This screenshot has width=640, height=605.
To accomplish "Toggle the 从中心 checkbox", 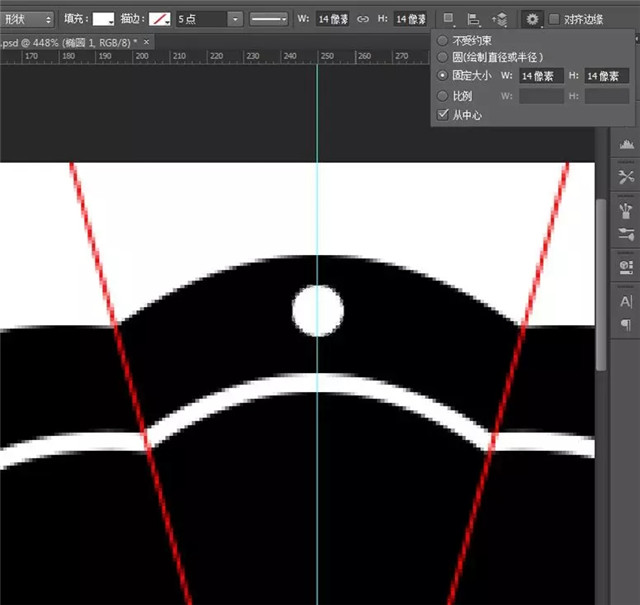I will [444, 115].
